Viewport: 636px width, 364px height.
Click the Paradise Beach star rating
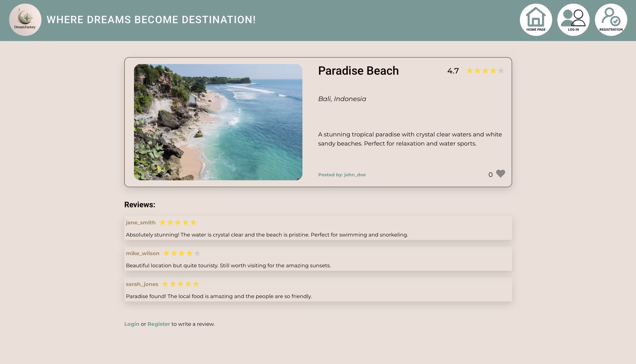pos(485,71)
